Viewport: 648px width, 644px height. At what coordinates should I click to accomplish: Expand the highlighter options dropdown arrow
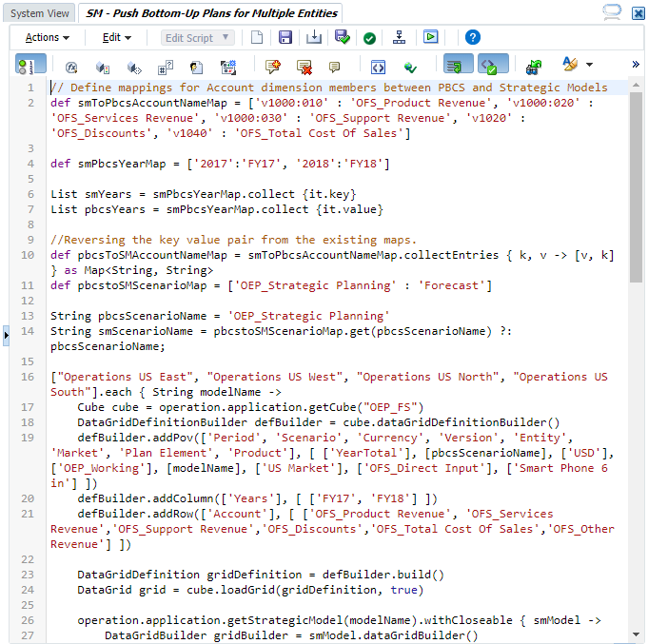click(x=590, y=66)
